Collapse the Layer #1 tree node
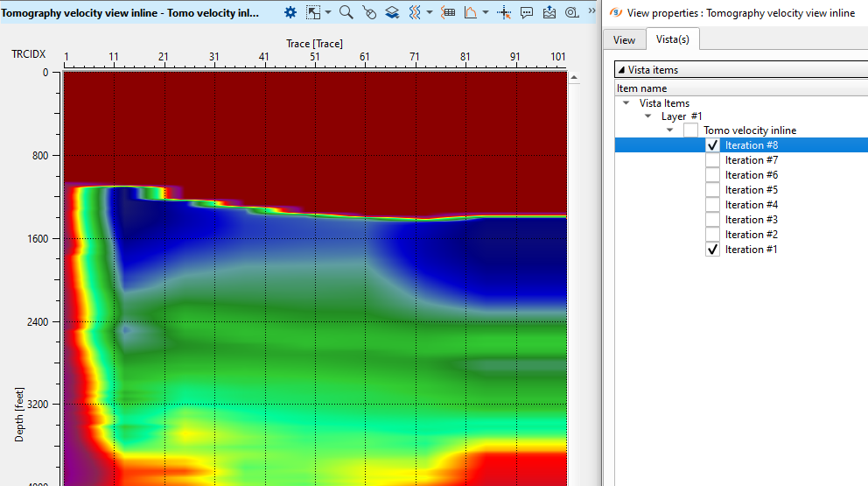Image resolution: width=868 pixels, height=486 pixels. (x=647, y=116)
